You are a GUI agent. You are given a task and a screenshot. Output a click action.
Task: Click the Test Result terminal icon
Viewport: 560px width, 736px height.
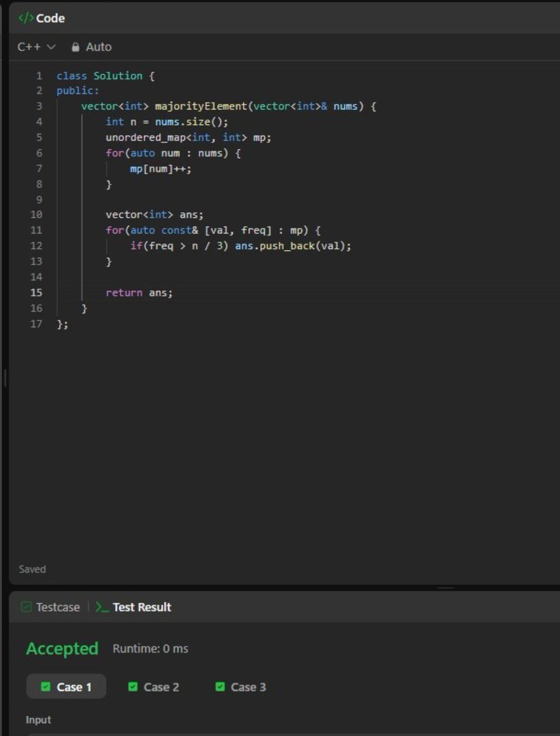(x=102, y=607)
